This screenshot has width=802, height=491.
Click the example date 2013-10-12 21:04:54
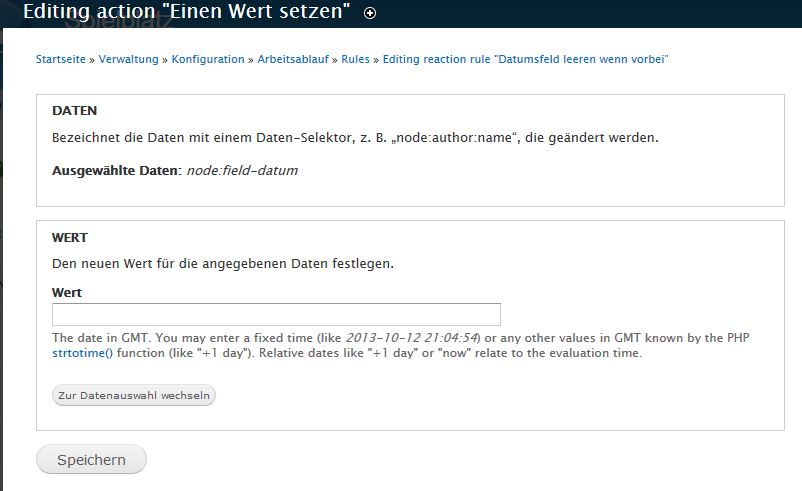tap(413, 338)
